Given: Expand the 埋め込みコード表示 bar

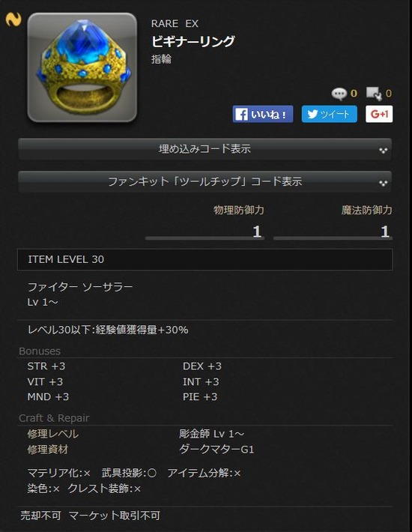Looking at the screenshot, I should click(x=205, y=149).
